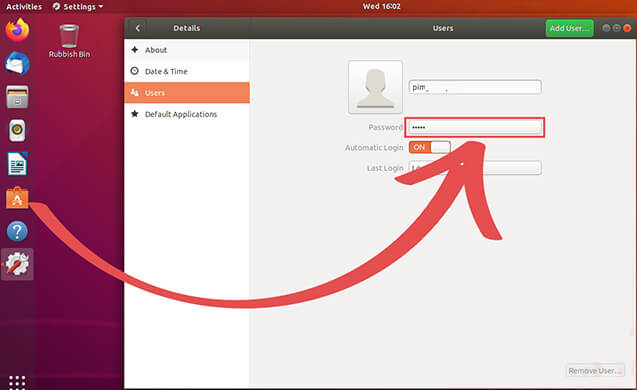
Task: Open the Help icon in dock
Action: pos(17,232)
